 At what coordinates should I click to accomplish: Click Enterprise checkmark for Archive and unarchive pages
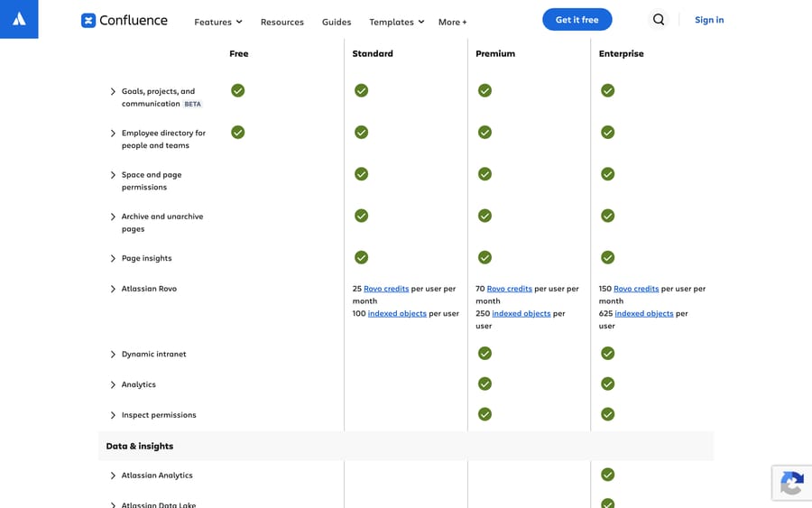tap(608, 216)
